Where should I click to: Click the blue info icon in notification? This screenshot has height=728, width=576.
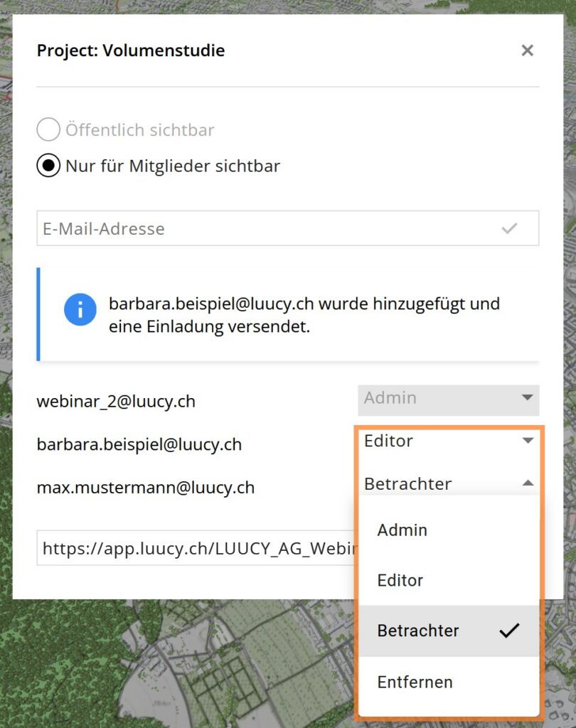click(x=80, y=309)
